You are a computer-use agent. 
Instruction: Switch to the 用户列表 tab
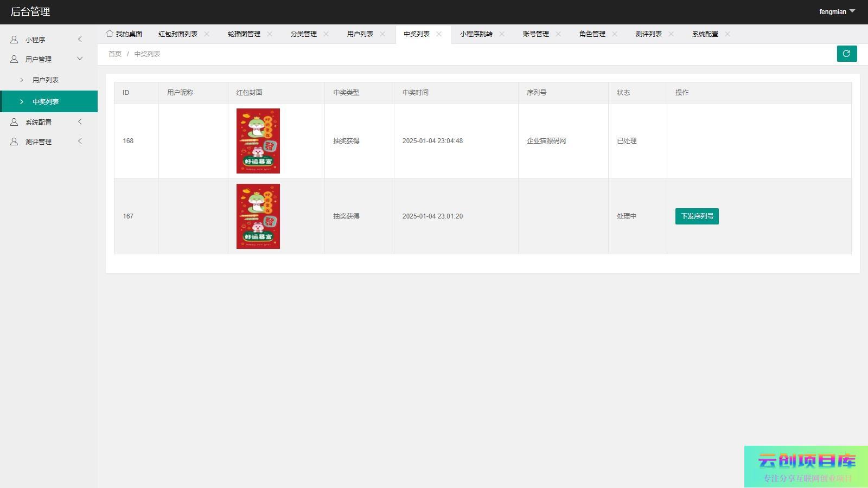[360, 34]
